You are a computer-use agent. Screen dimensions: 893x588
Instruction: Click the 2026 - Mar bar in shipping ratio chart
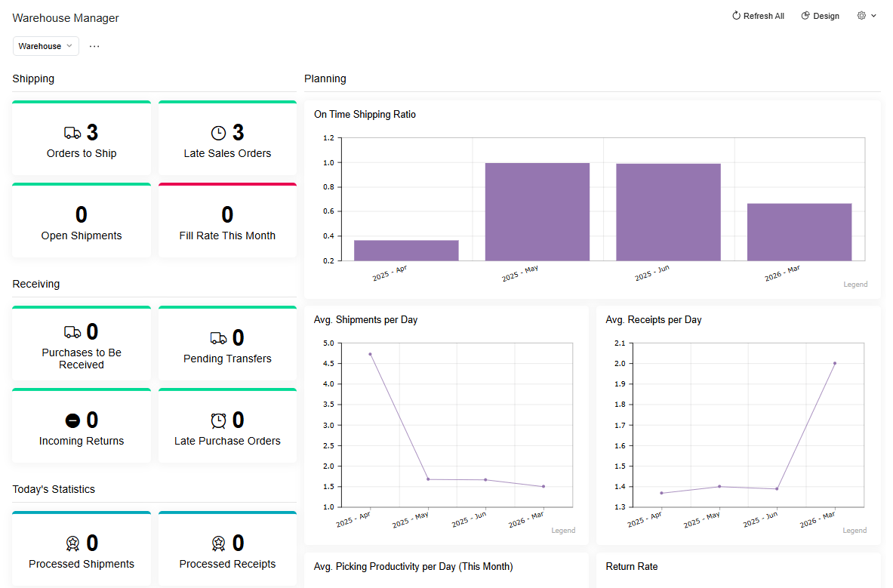(799, 232)
